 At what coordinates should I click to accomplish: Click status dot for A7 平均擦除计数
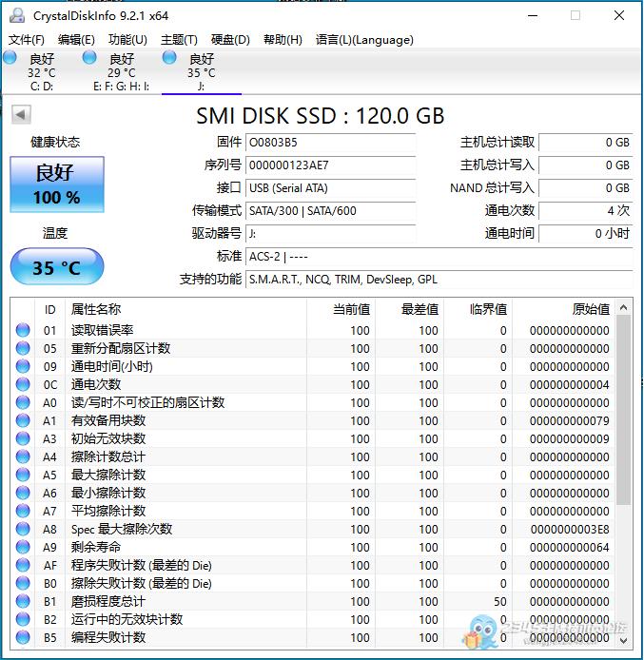pos(23,512)
